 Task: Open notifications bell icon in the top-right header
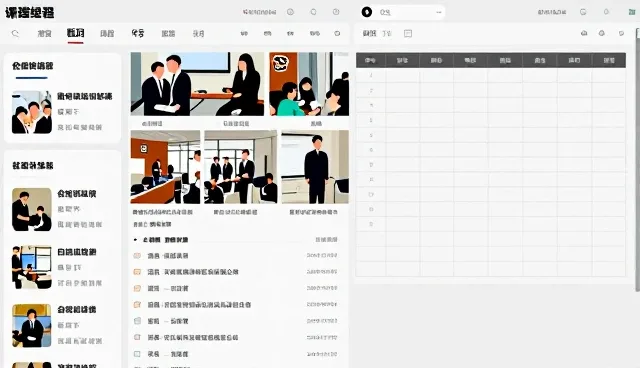(606, 12)
